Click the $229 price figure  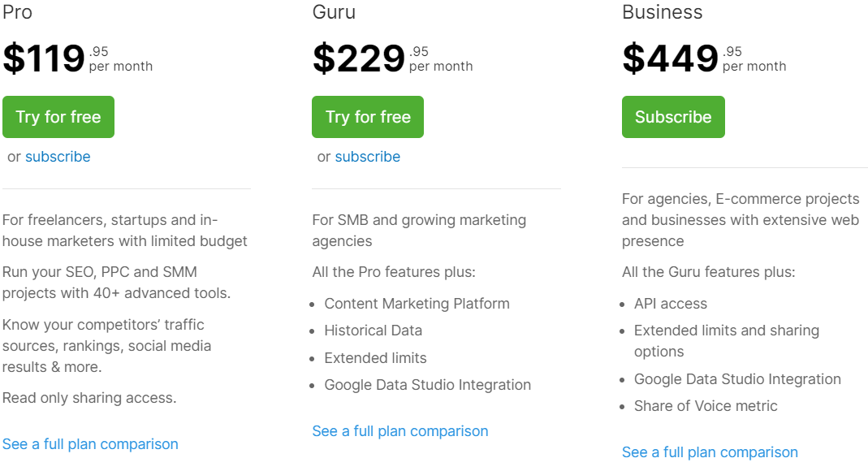click(x=358, y=58)
